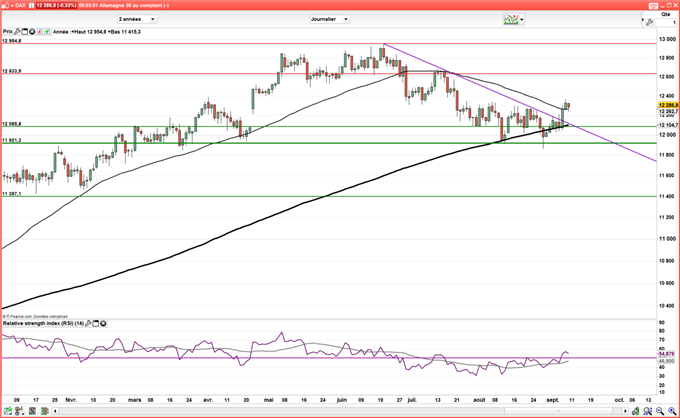Click the third bottom-left toolbar icon
This screenshot has width=680, height=418.
(32, 411)
